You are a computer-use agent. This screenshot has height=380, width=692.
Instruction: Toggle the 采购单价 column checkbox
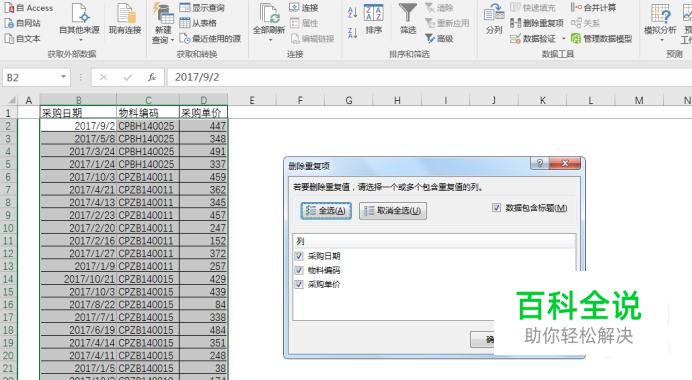click(x=299, y=284)
